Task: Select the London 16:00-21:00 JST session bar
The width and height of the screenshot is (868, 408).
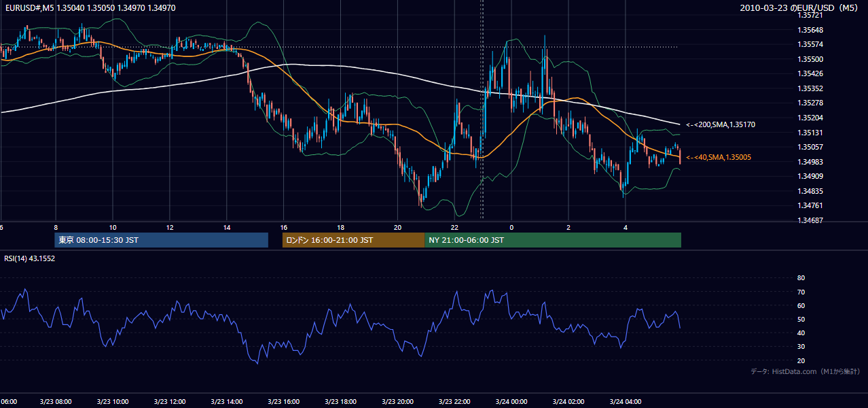Action: tap(353, 240)
